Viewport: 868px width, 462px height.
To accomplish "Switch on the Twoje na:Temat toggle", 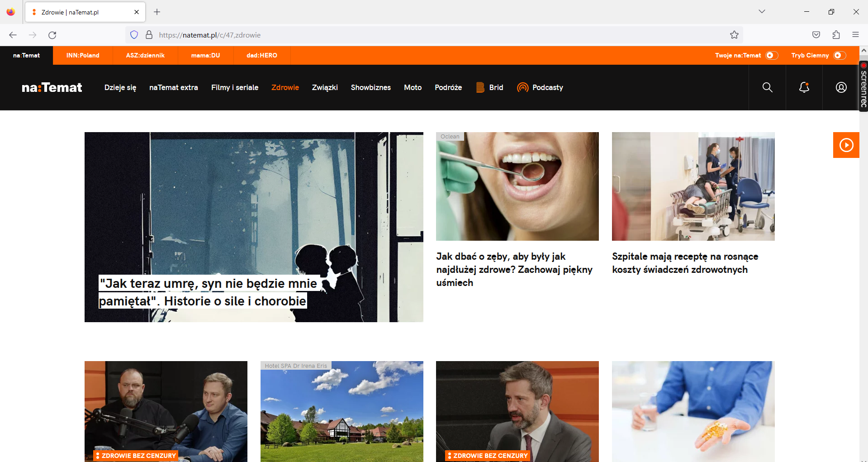I will click(772, 55).
